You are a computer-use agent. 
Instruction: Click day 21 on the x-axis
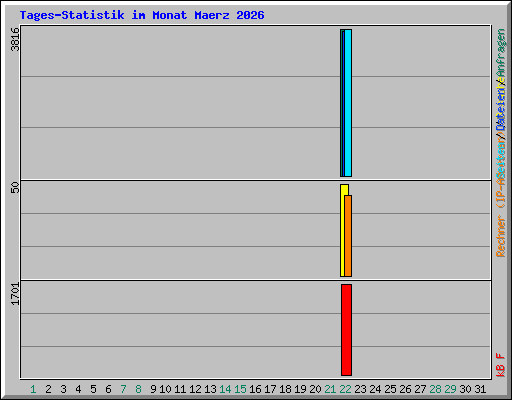330,389
